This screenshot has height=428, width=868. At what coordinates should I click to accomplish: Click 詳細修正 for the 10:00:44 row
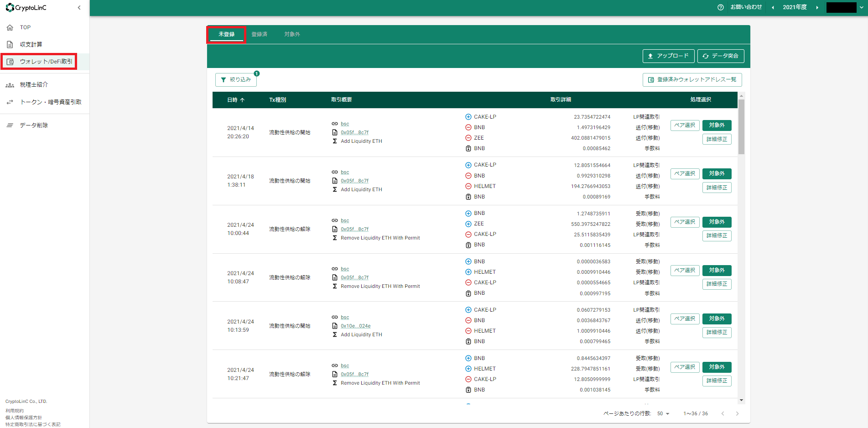point(717,236)
